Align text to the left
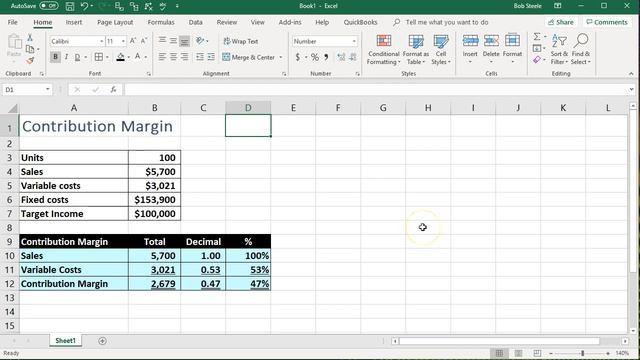 [162, 57]
